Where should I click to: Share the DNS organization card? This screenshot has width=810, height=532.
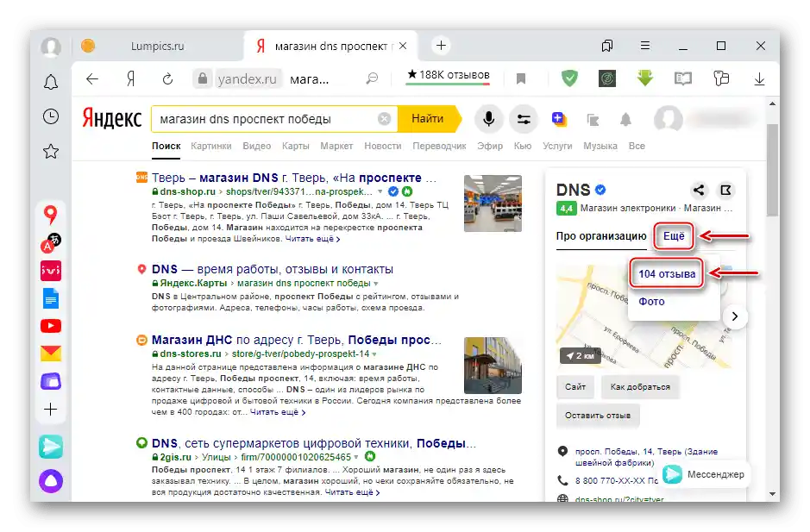699,190
